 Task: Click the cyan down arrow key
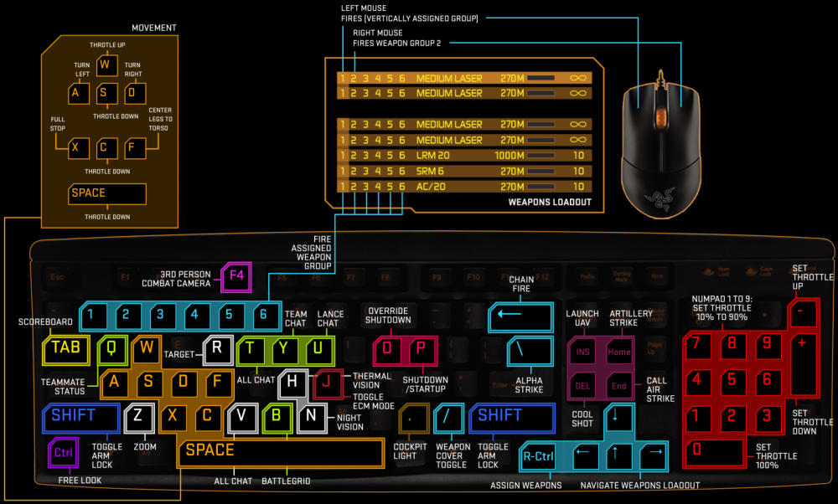pyautogui.click(x=619, y=419)
